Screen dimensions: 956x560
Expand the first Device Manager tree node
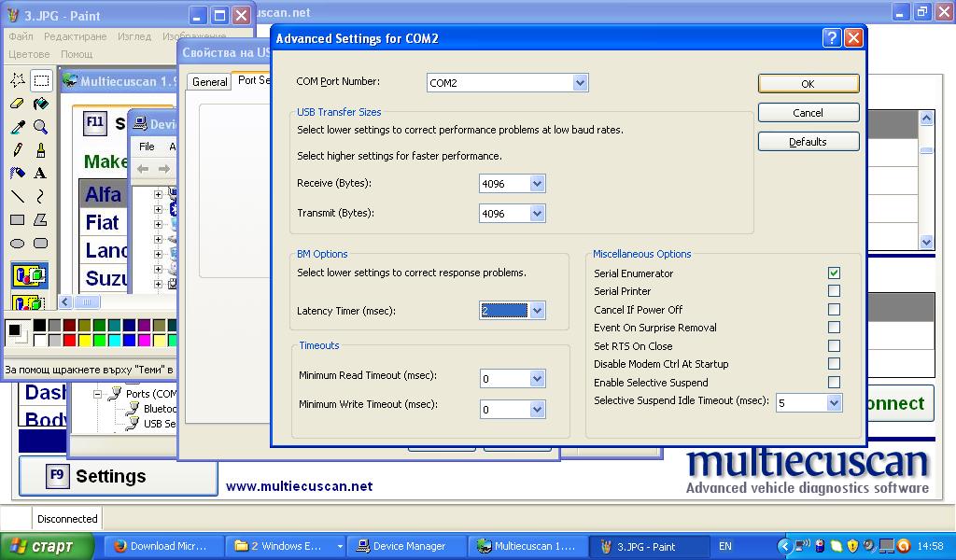click(158, 194)
